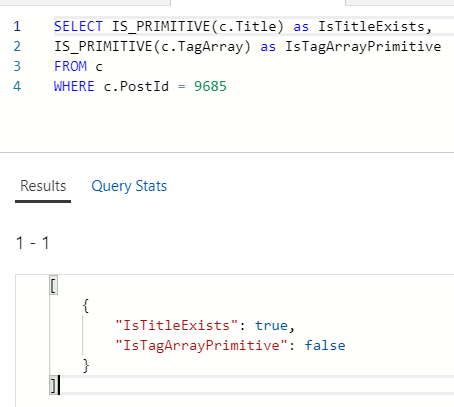Click IS_PRIMITIVE(c.Title) in query line 1
This screenshot has width=454, height=407.
click(x=197, y=26)
